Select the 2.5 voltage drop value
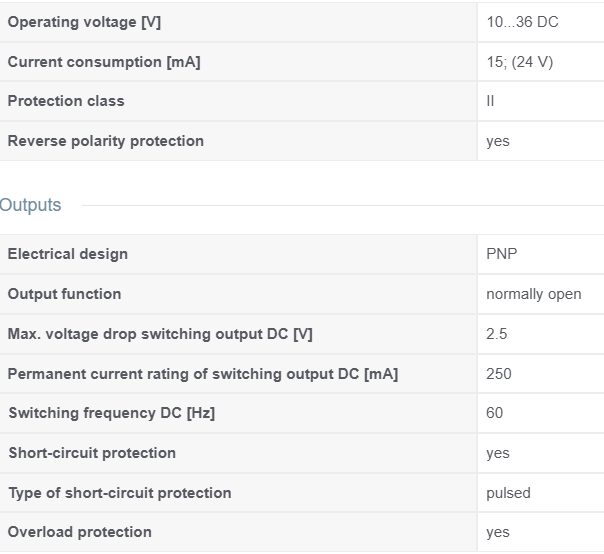This screenshot has width=604, height=554. click(497, 334)
